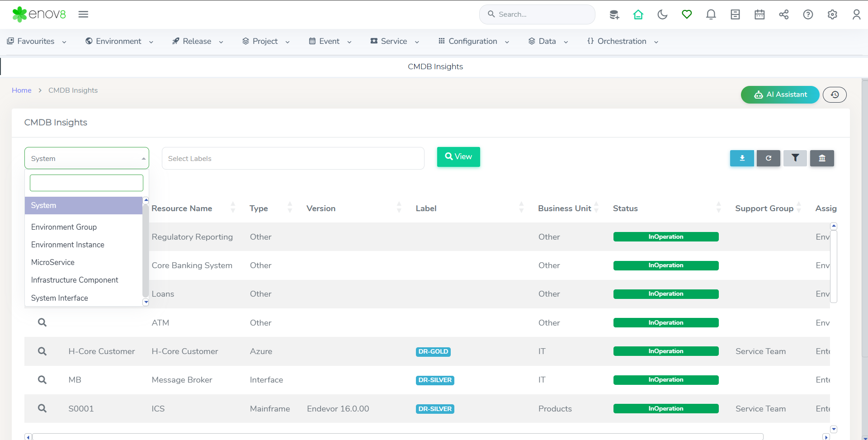Open the filter funnel button

(795, 158)
